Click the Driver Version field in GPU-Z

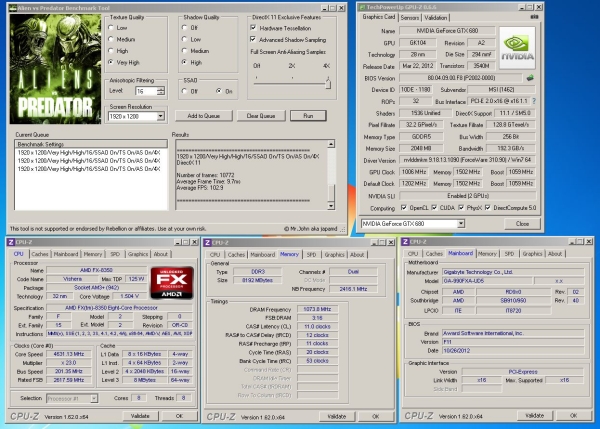click(x=467, y=160)
